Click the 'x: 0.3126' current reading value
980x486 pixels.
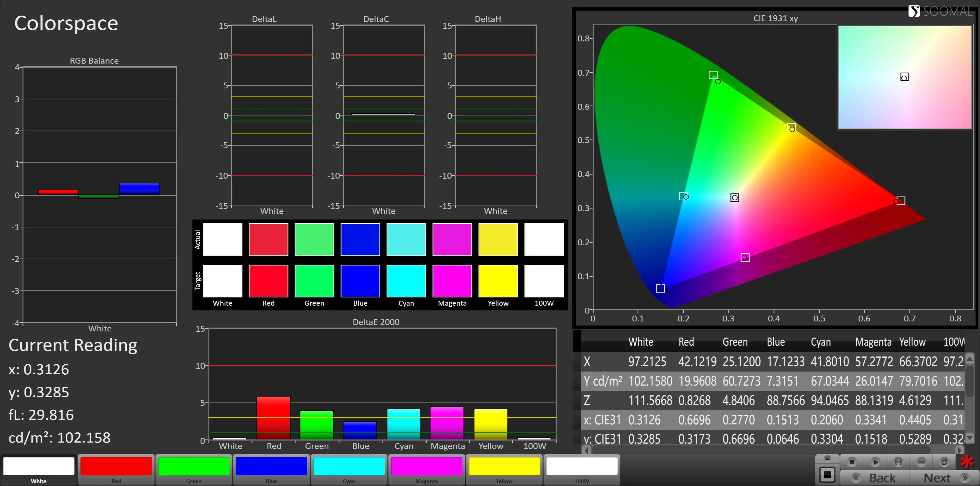point(39,370)
